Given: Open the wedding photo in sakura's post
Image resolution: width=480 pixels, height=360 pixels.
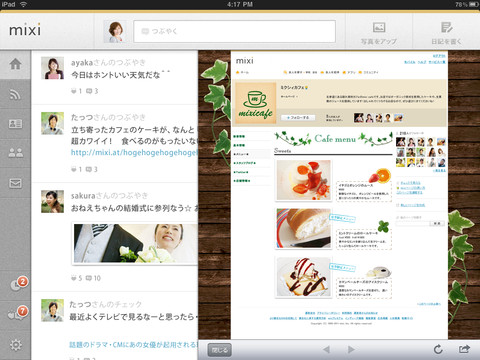Looking at the screenshot, I should click(135, 244).
